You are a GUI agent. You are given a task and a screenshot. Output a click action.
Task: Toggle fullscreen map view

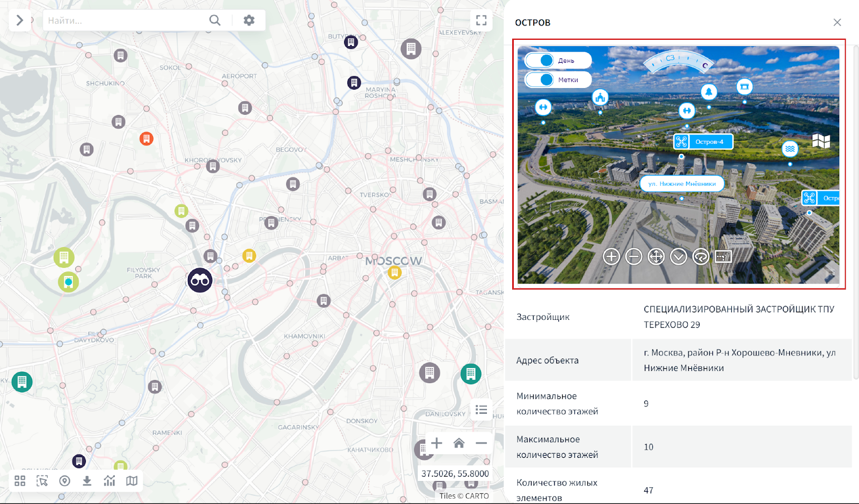tap(482, 20)
